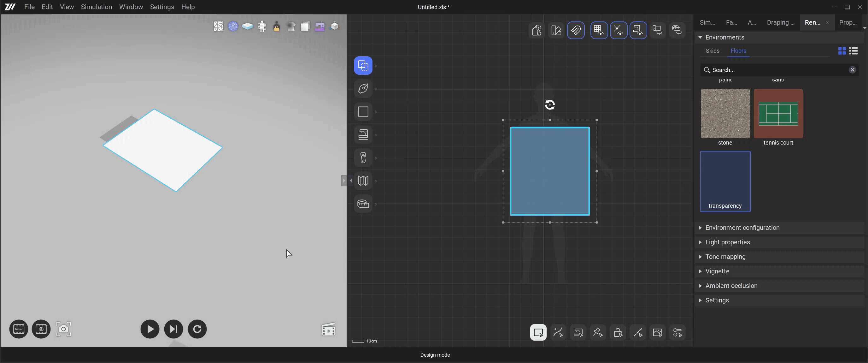Toggle grid visibility eye button
Screen dimensions: 868x363
tap(599, 30)
